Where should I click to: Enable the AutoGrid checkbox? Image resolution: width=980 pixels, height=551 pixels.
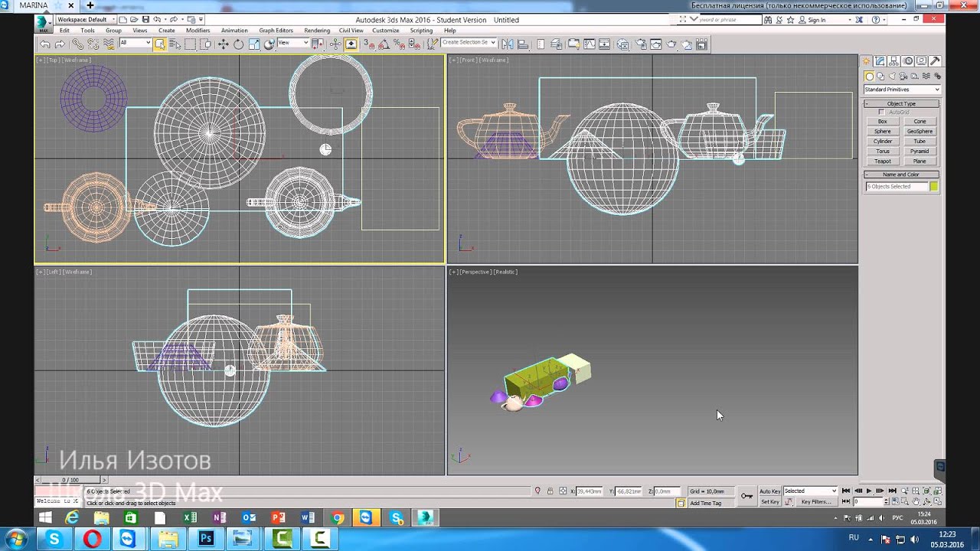point(882,112)
